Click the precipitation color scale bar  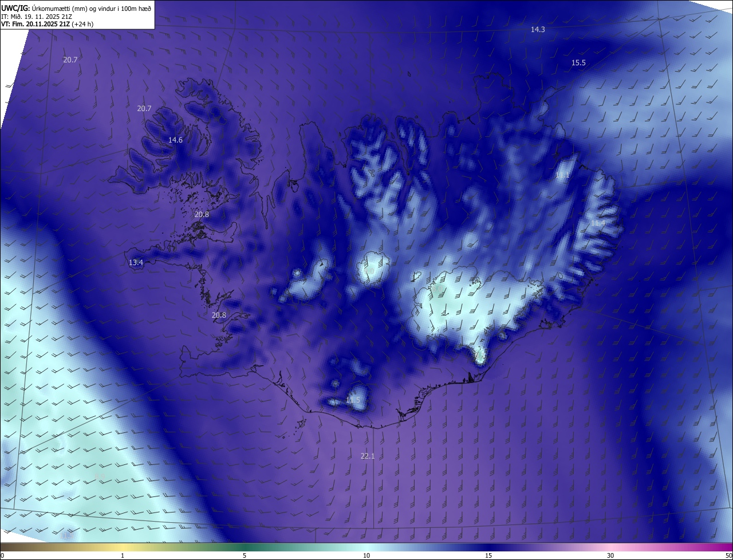click(366, 547)
